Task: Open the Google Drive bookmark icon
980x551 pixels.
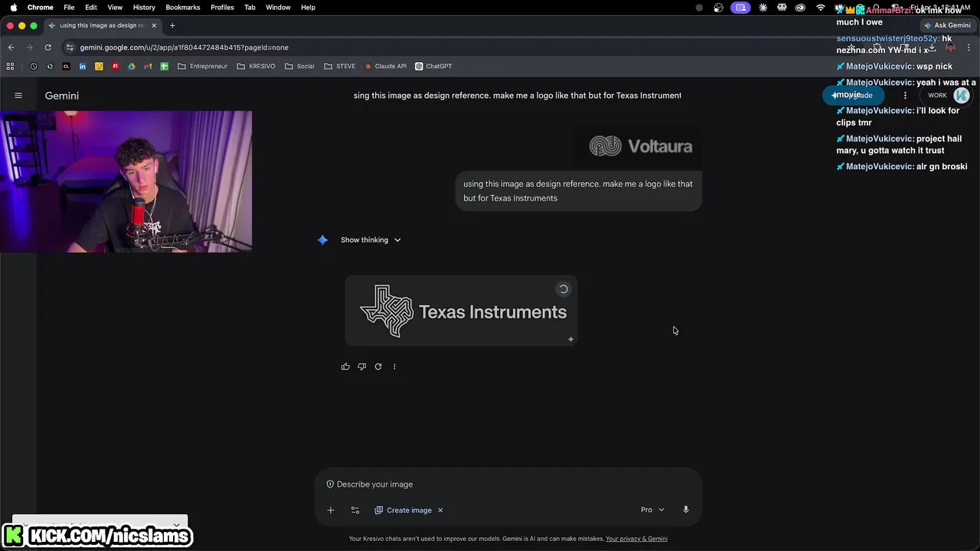Action: click(132, 67)
